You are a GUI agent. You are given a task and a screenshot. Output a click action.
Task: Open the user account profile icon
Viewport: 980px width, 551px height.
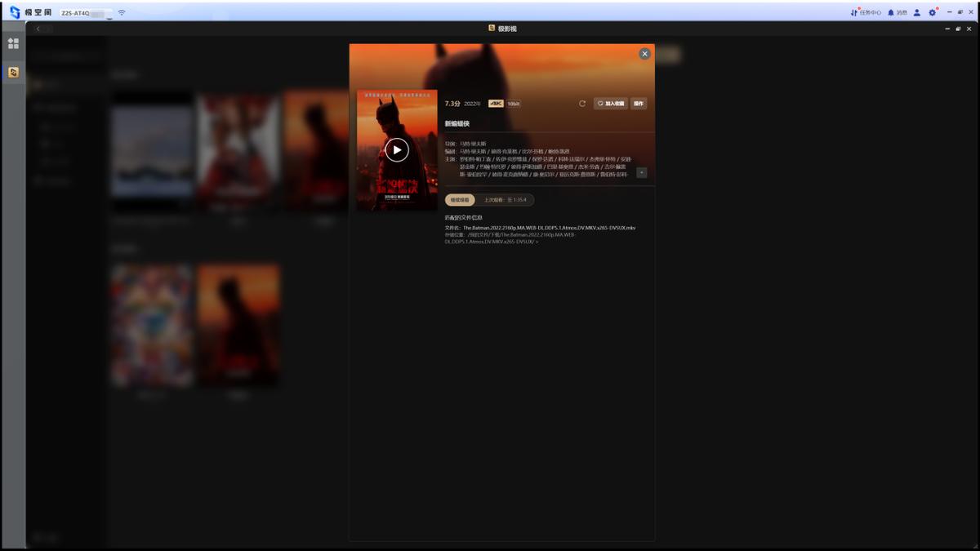(917, 13)
